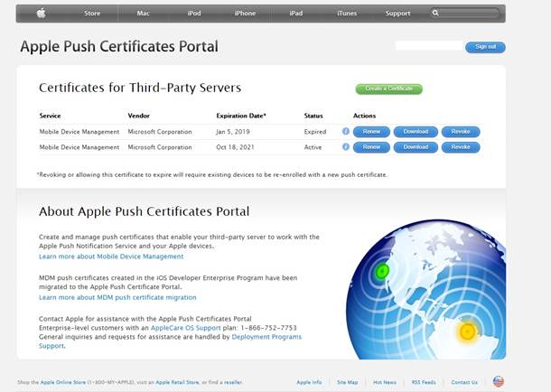Open Learn more about Mobile Device Management

[111, 257]
